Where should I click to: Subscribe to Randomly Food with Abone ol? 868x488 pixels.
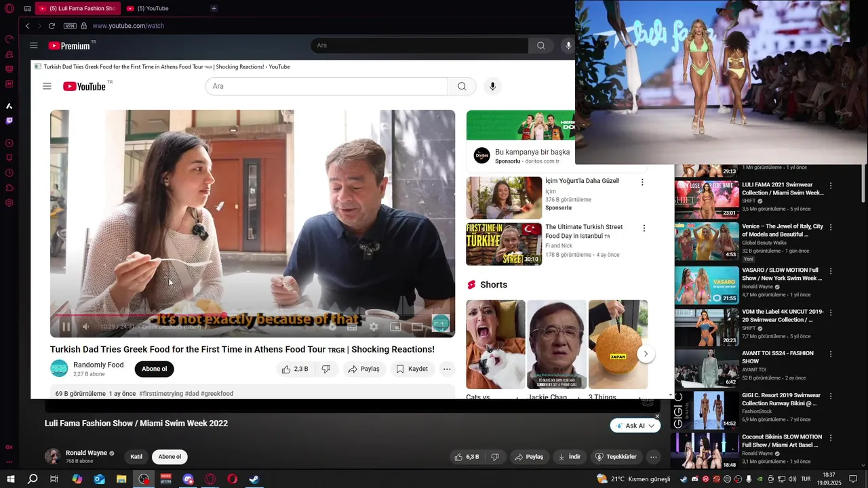click(x=154, y=369)
